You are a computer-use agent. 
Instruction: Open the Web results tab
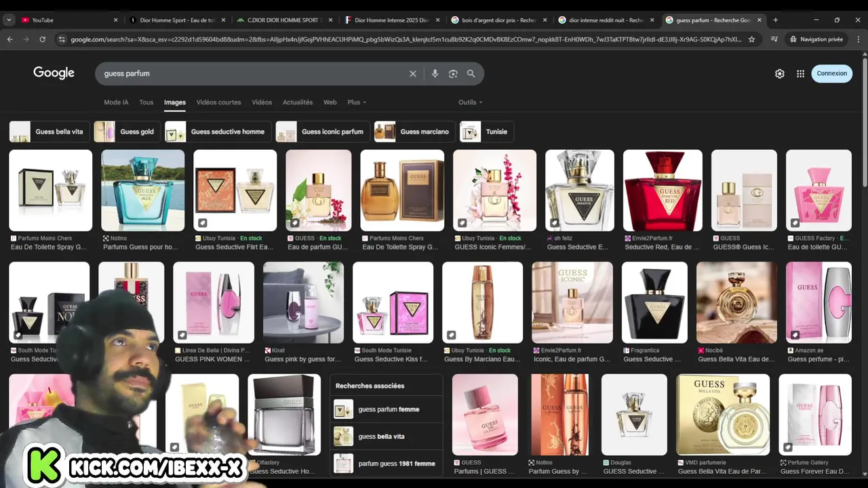tap(330, 102)
